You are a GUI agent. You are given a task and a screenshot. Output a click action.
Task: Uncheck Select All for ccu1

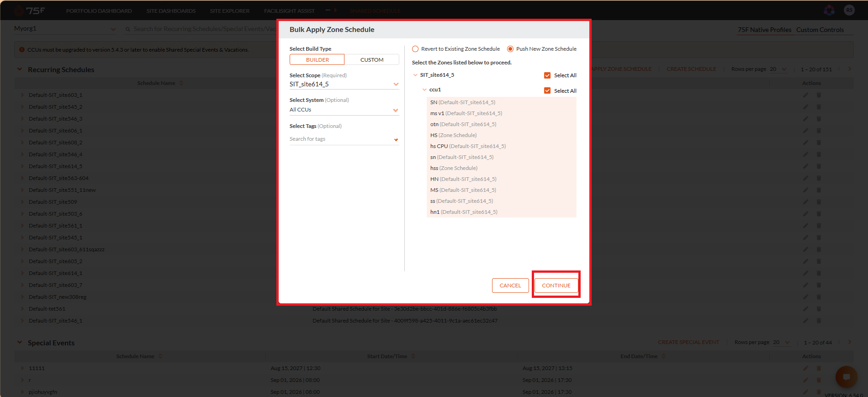pyautogui.click(x=547, y=91)
